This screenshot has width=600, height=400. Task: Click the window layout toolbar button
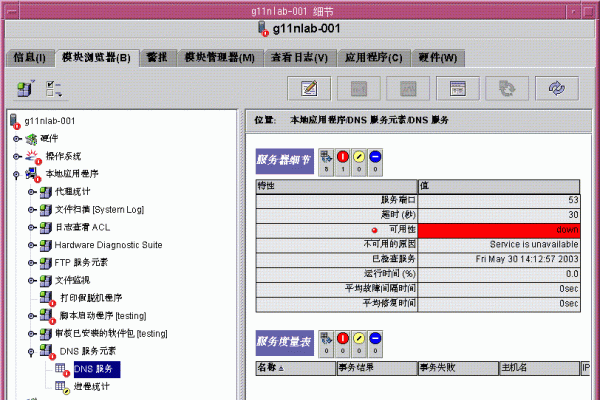pos(458,88)
